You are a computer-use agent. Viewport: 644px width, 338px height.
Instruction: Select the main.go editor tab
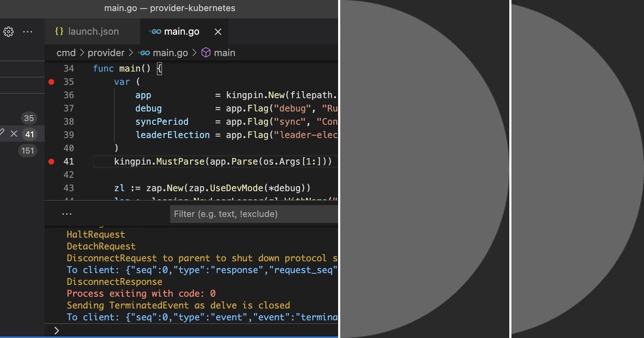point(182,31)
